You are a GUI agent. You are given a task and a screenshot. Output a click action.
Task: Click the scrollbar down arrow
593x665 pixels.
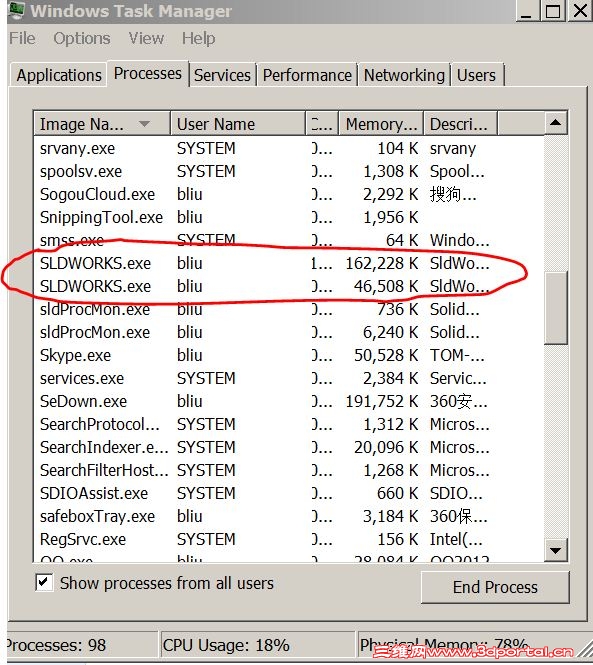tap(555, 550)
